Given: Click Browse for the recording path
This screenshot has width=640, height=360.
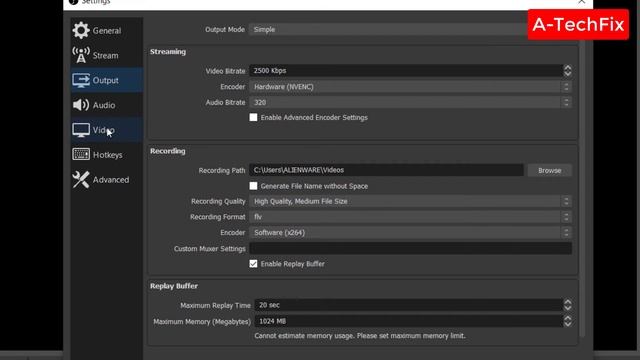Looking at the screenshot, I should click(x=549, y=170).
